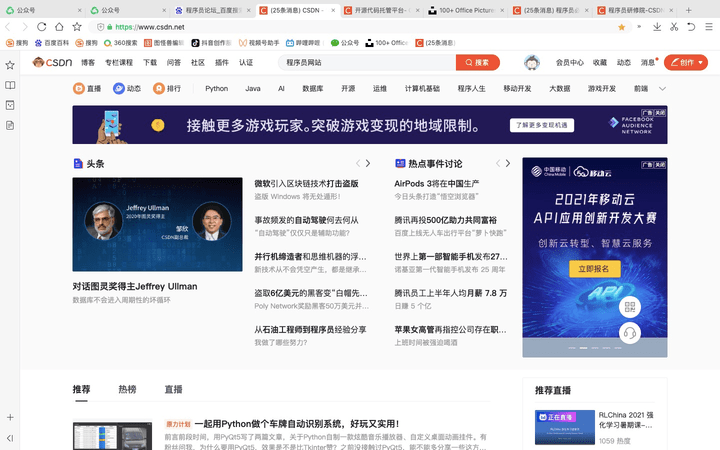
Task: Show previous 头条 headlines page
Action: (358, 163)
